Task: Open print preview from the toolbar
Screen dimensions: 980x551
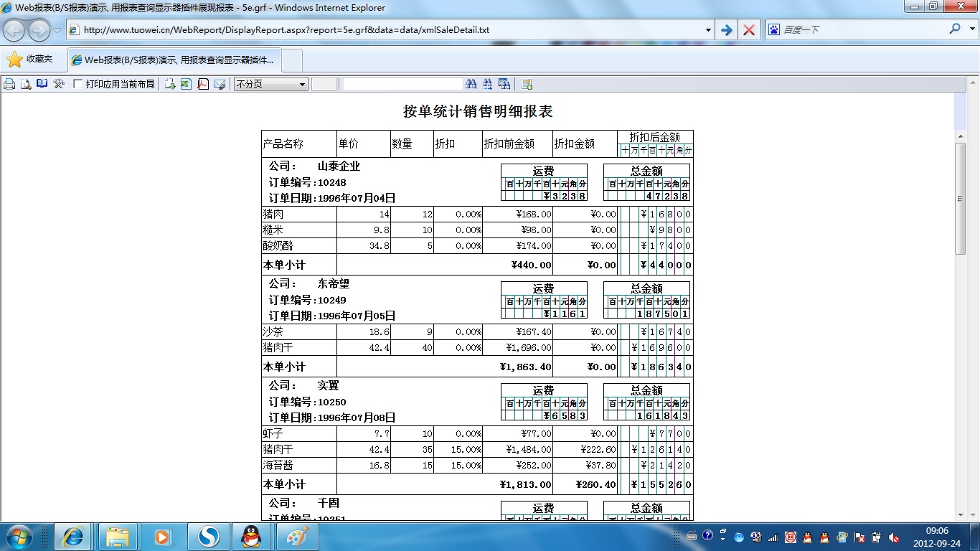Action: point(26,84)
